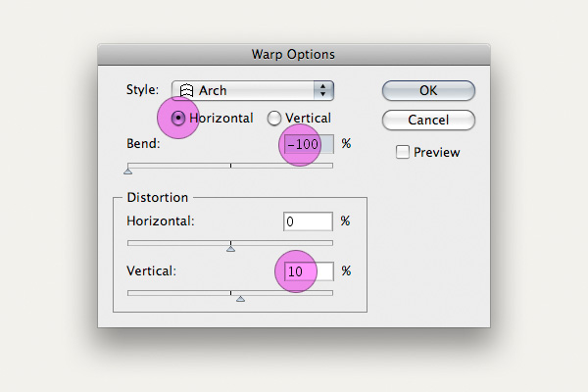Click the Bend percentage input field
This screenshot has width=588, height=392.
click(309, 144)
